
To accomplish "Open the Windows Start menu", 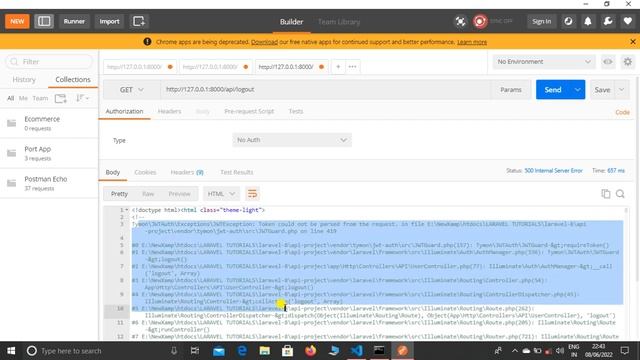I will tap(11, 350).
